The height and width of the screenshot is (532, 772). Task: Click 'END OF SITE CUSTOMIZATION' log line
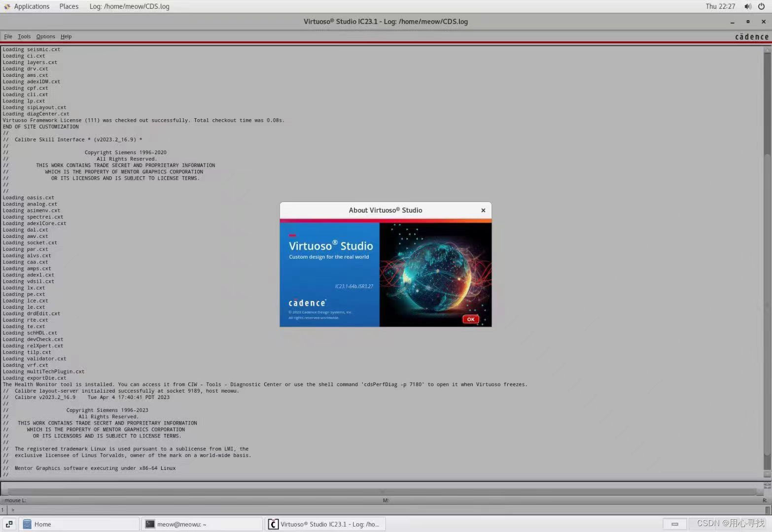click(40, 127)
